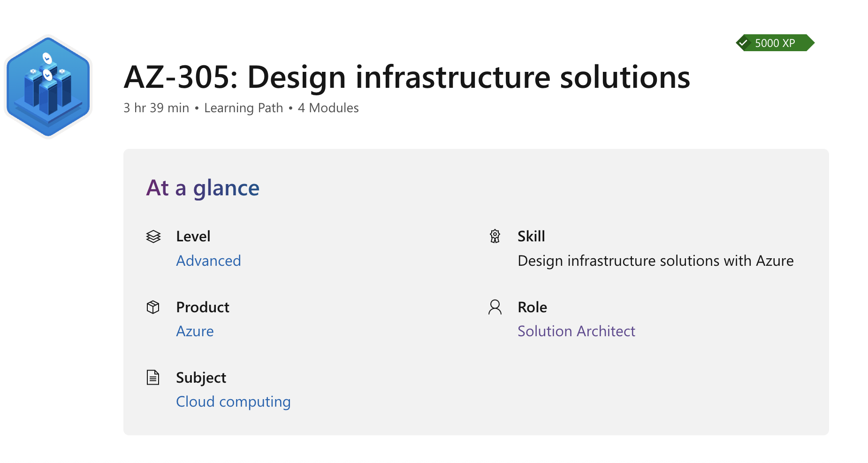Click the AZ-305 Design infrastructure solutions title
868x463 pixels.
407,77
